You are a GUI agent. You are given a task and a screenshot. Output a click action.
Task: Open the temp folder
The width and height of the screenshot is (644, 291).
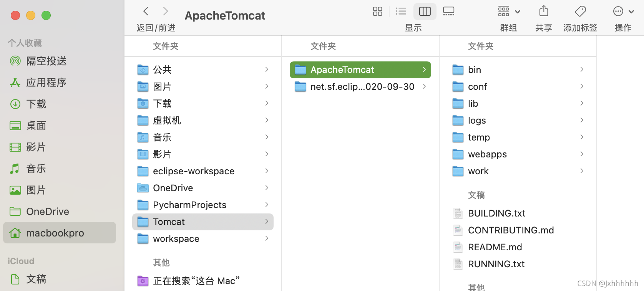[518, 137]
